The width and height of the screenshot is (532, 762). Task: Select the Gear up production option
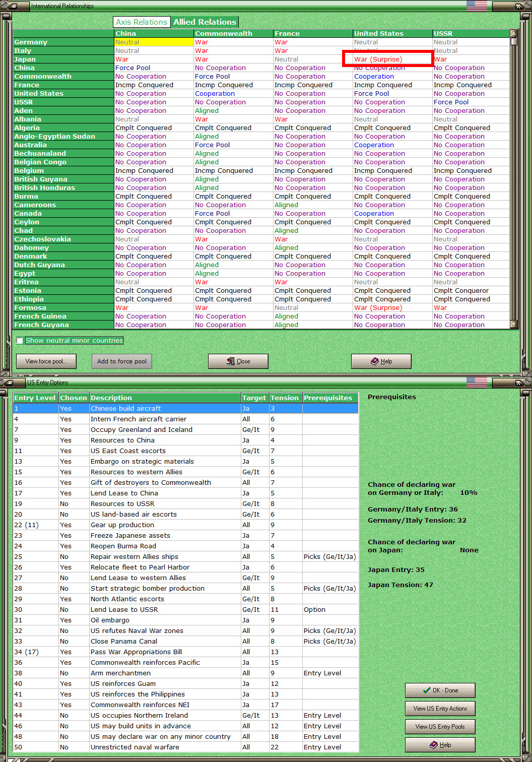click(x=185, y=525)
